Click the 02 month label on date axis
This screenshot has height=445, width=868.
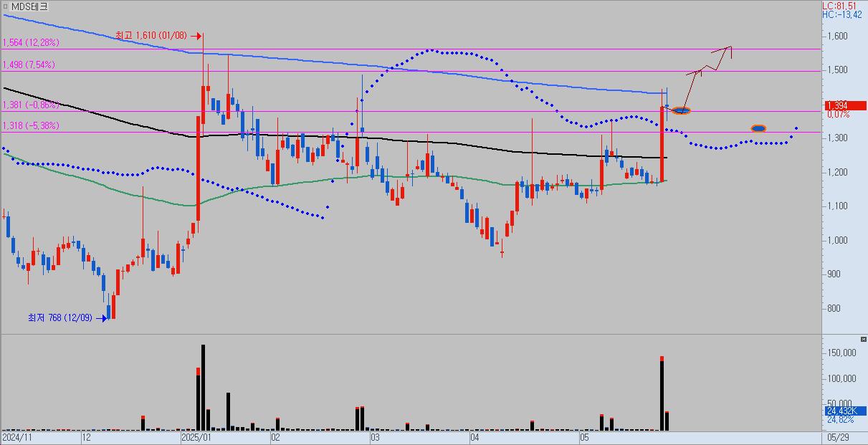(x=275, y=436)
